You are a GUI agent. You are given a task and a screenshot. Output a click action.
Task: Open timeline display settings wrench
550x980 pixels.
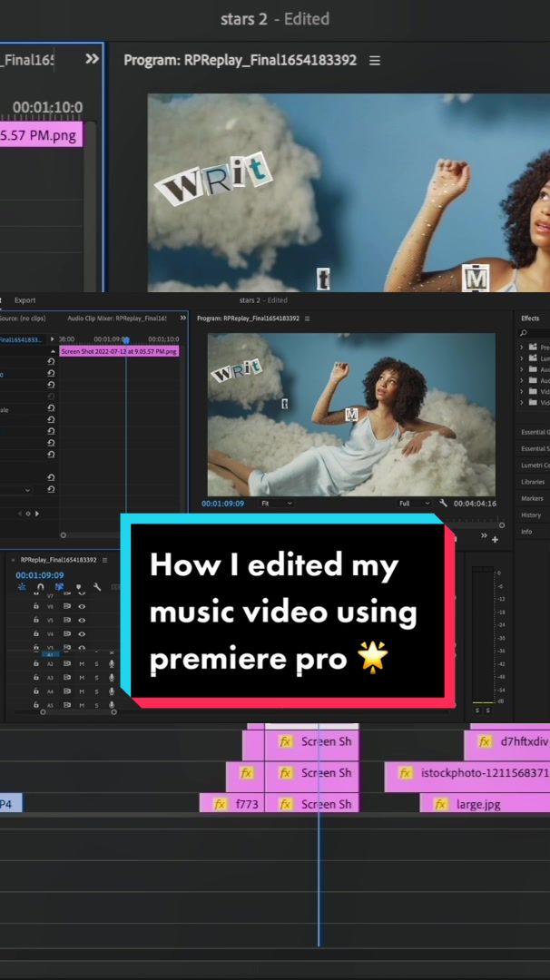tap(97, 587)
